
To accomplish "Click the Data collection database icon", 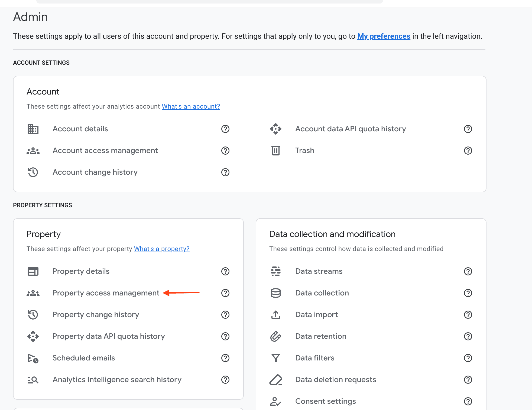I will (275, 293).
